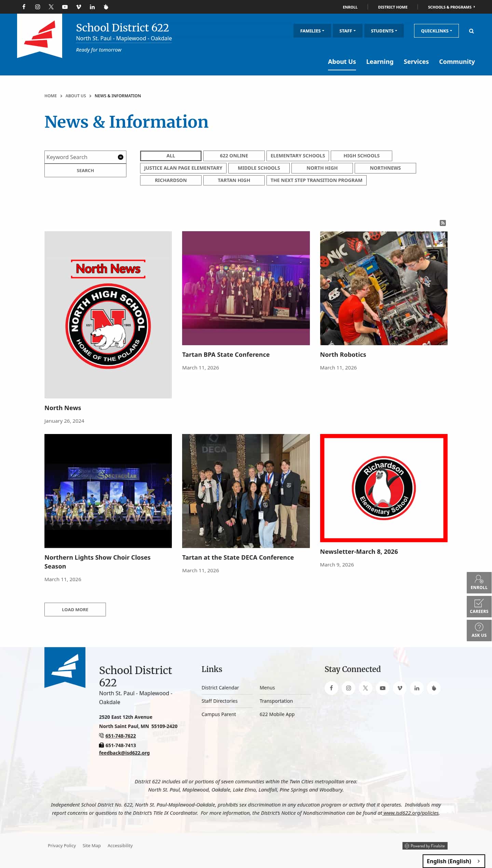Open Vimeo under Stay Connected in the footer
Screen dimensions: 492x868
(x=400, y=688)
